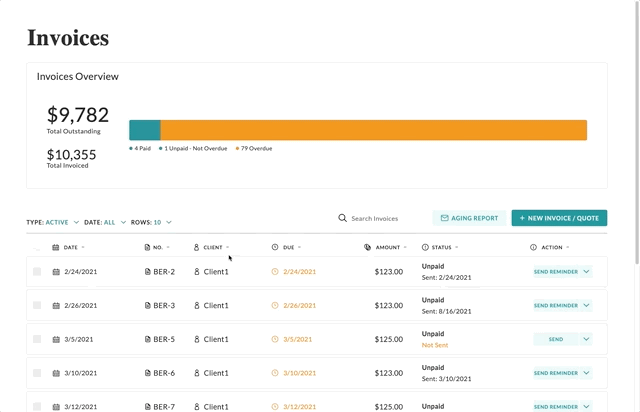Click the person icon in BER-2 row

pyautogui.click(x=197, y=272)
